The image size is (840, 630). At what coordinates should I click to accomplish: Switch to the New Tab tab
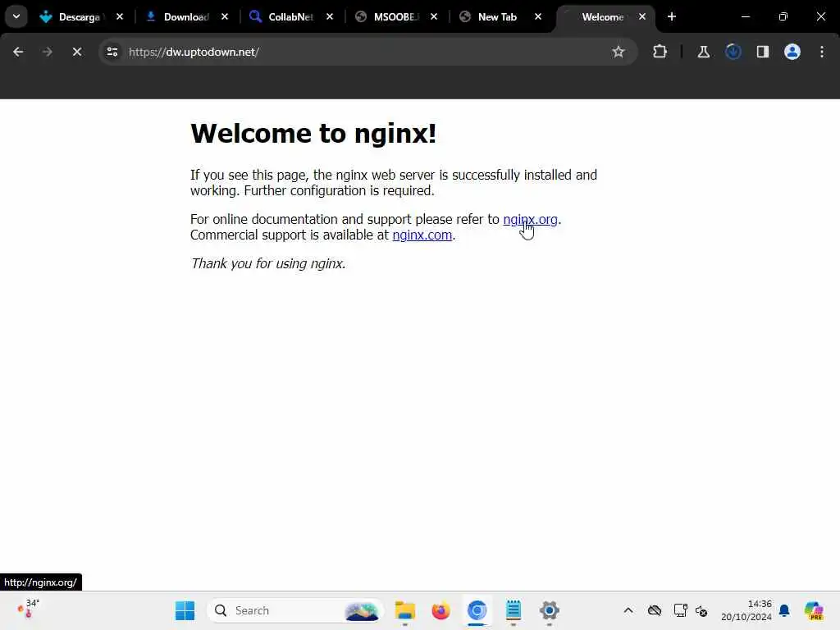coord(497,16)
